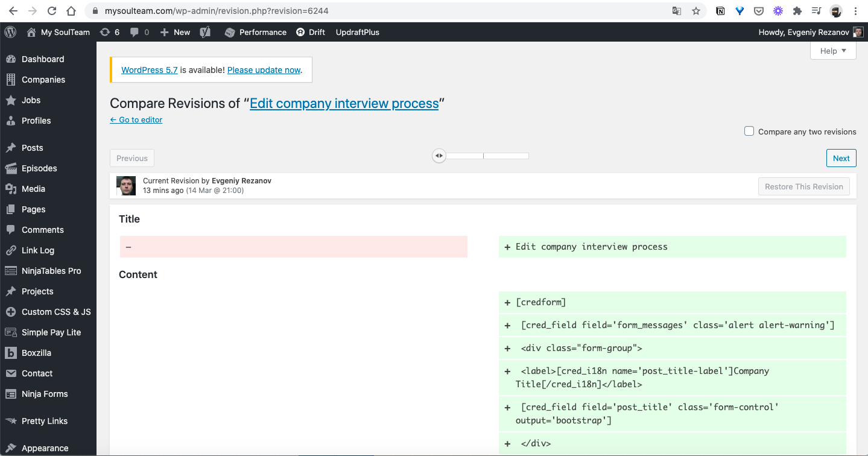Click the [credform] diff line
868x456 pixels.
[x=673, y=302]
